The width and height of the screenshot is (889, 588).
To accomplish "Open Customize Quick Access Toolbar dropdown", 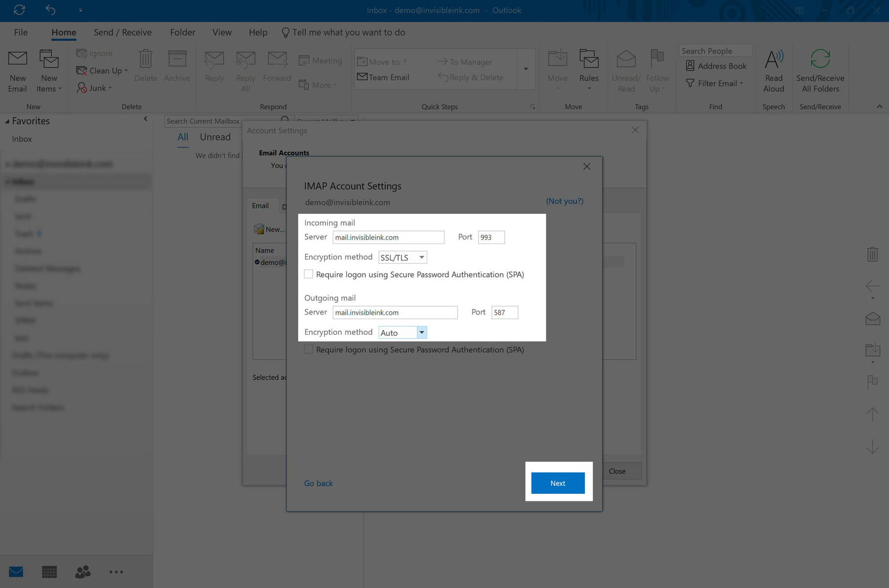I will click(x=81, y=10).
